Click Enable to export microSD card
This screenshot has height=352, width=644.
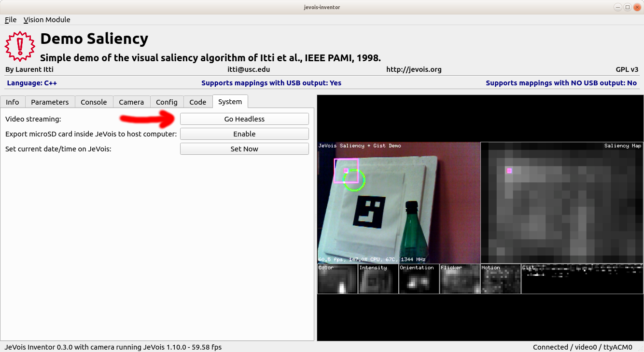[x=244, y=134]
